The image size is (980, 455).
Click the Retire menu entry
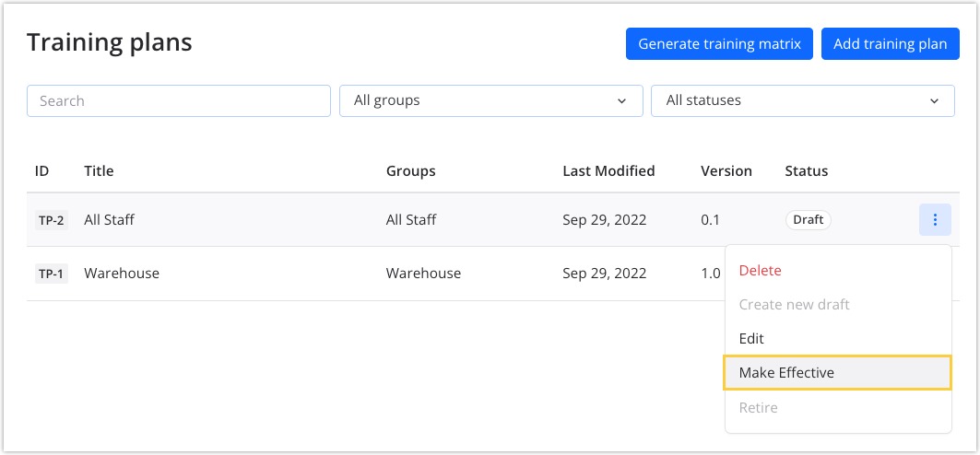[758, 407]
